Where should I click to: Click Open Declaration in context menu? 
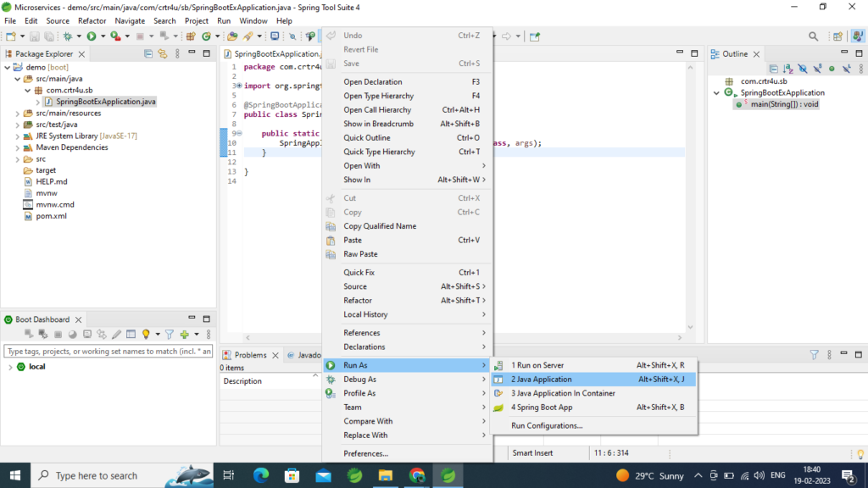coord(407,82)
